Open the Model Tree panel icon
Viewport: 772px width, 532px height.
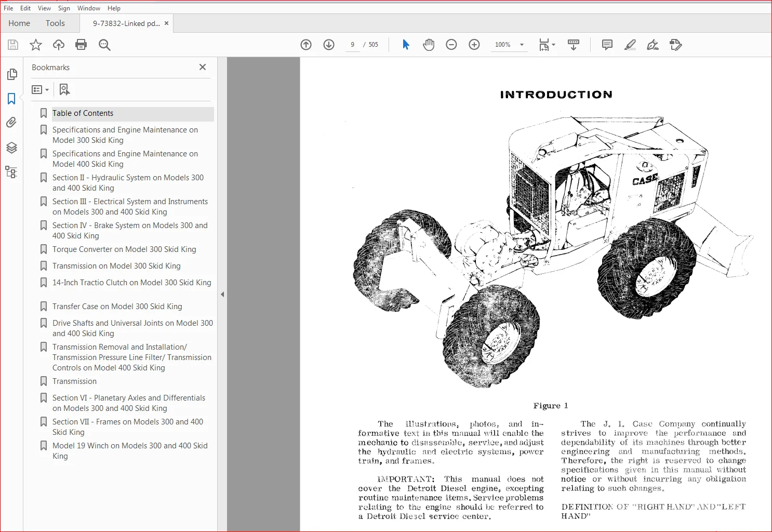point(11,172)
